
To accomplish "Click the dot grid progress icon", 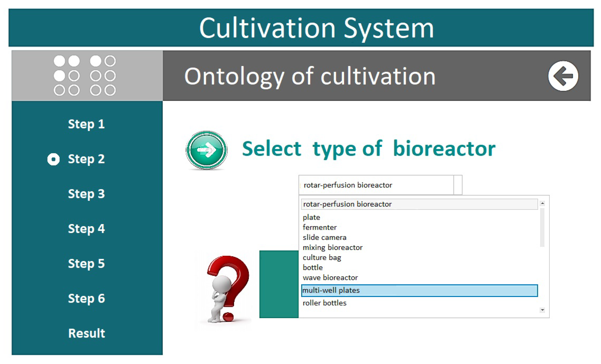I will point(84,76).
